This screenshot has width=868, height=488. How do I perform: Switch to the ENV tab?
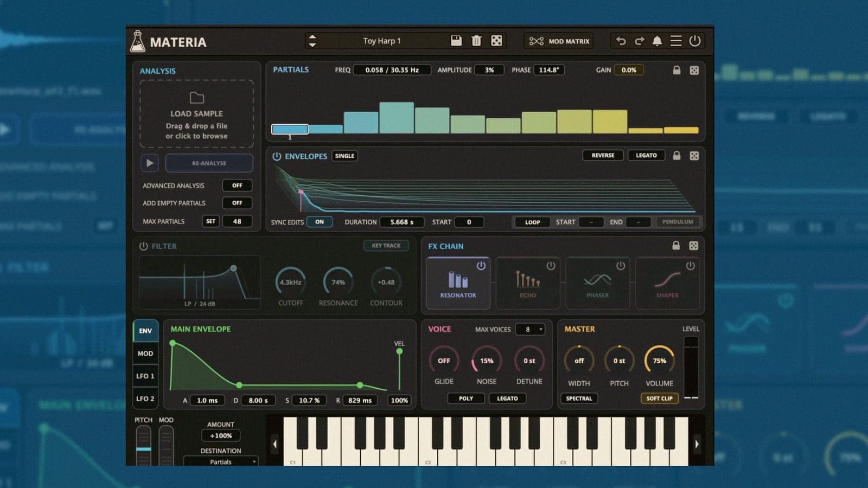(145, 331)
